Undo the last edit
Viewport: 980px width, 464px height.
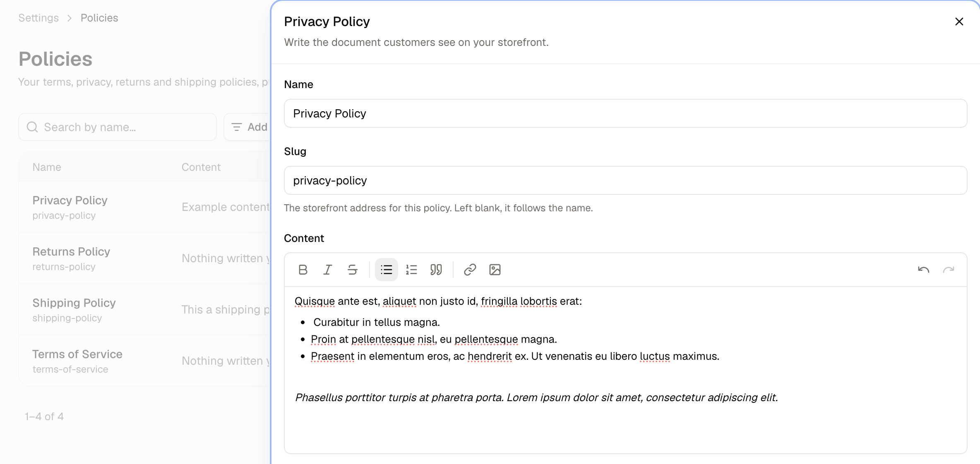pos(924,270)
